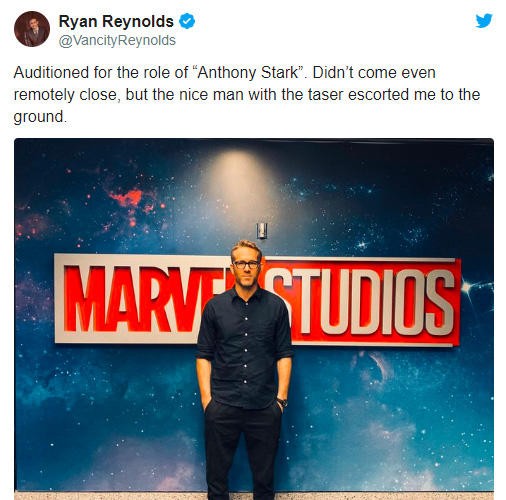Visit the @VancityReynolds handle link

tap(117, 41)
